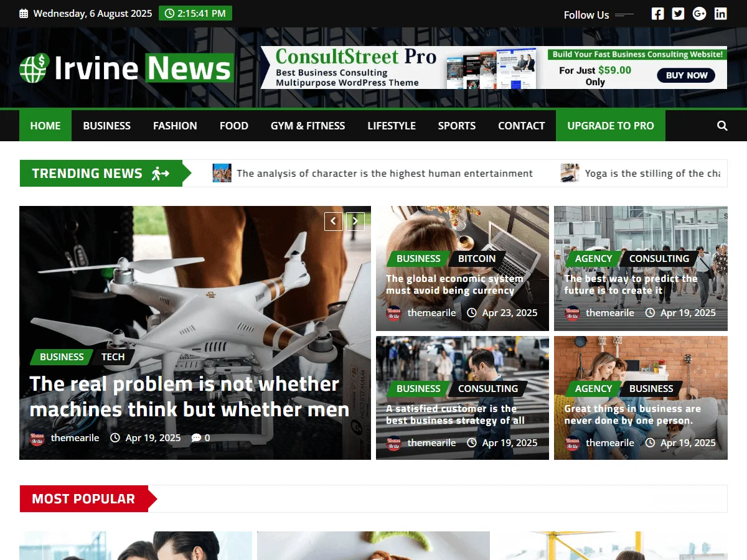This screenshot has width=747, height=560.
Task: Visit the LinkedIn social icon
Action: click(720, 14)
